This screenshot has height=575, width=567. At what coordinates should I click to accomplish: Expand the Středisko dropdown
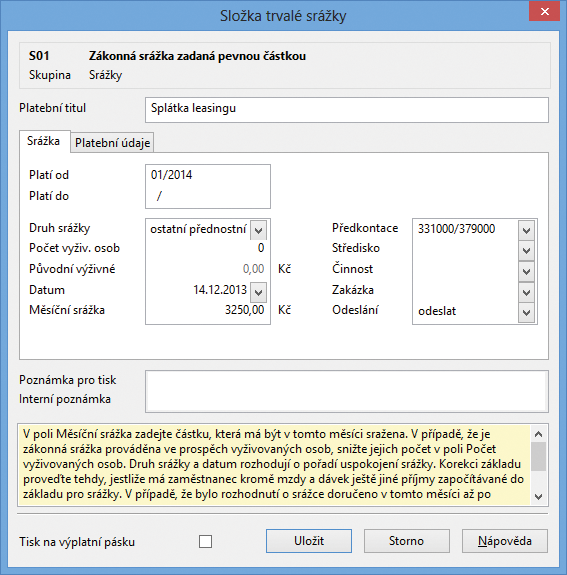click(x=526, y=250)
